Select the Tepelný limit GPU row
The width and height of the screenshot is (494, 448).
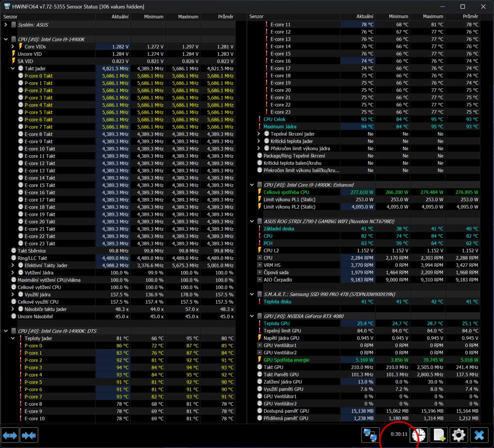364,331
